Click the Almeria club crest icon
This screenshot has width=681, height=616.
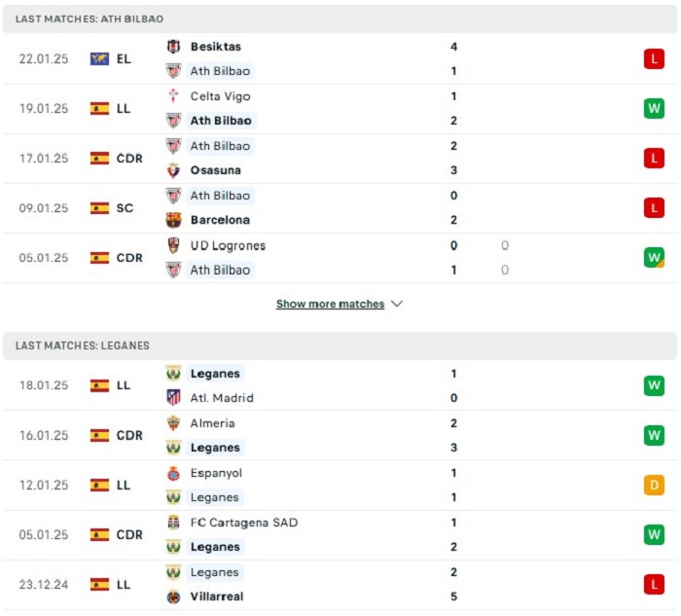tap(173, 423)
